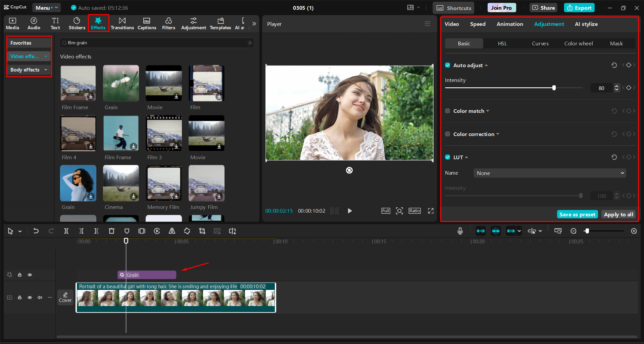Enable the Color match adjustment
This screenshot has width=644, height=344.
click(x=447, y=111)
